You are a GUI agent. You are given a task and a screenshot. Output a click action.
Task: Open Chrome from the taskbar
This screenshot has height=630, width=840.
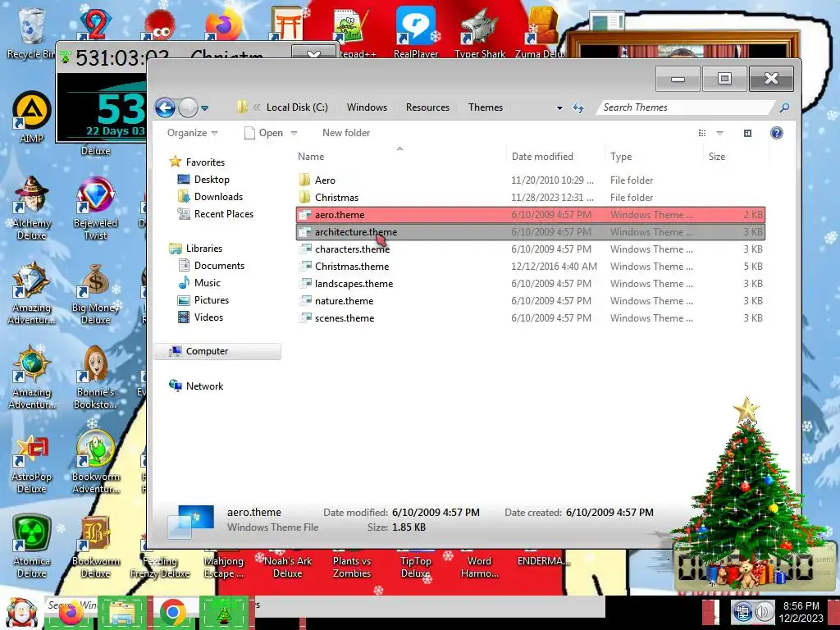pos(172,612)
